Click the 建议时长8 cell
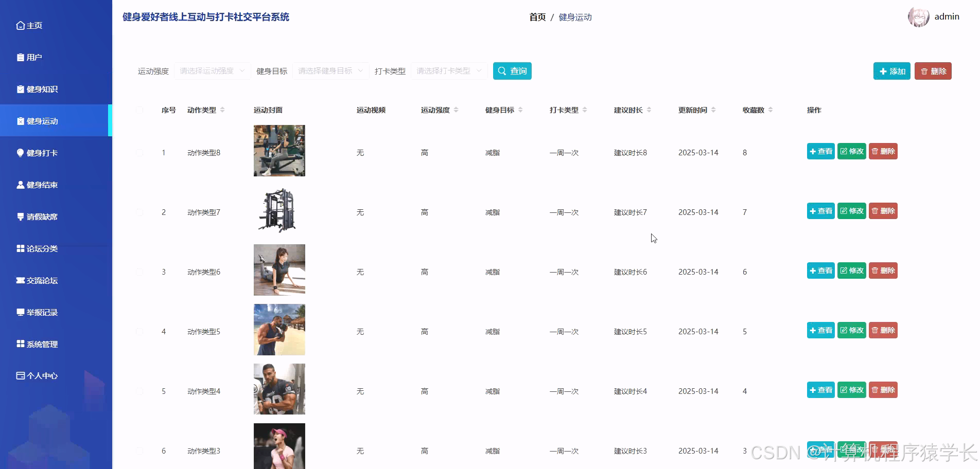The image size is (980, 469). coord(631,153)
